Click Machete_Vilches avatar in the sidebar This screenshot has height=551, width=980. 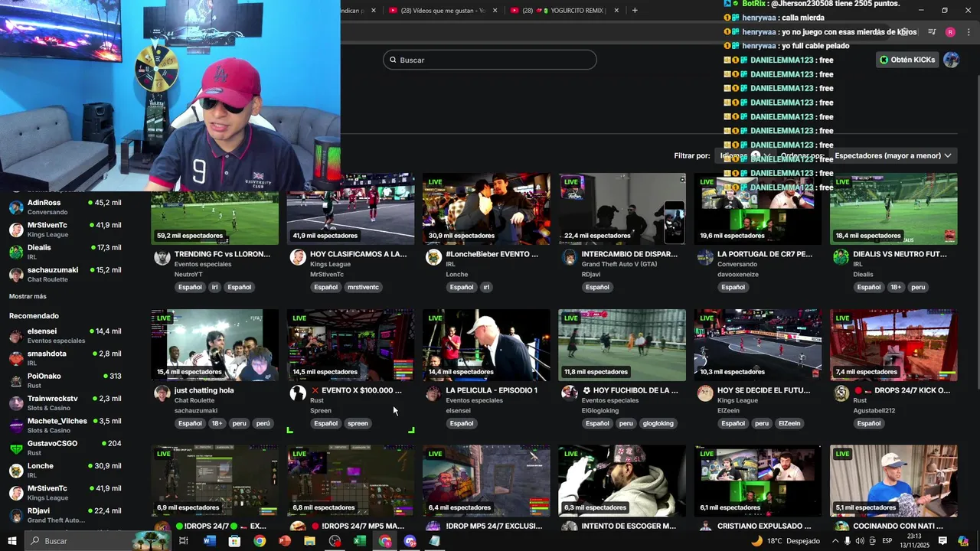[x=16, y=425]
